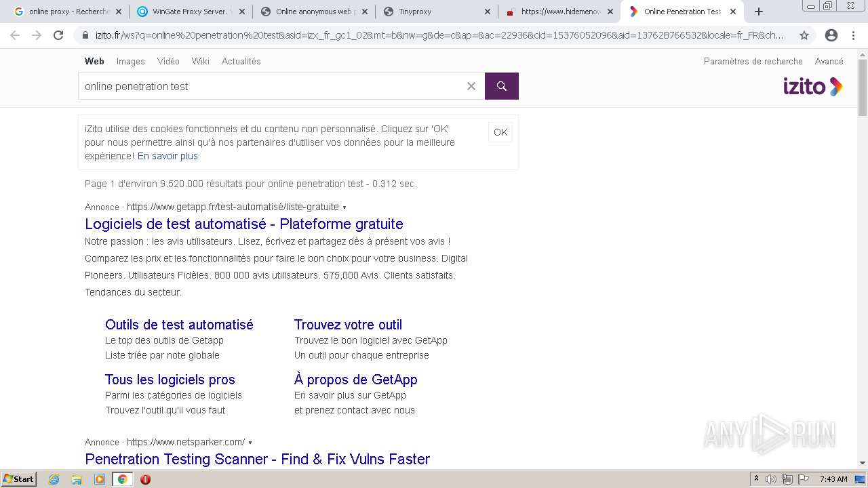Image resolution: width=868 pixels, height=488 pixels.
Task: Click the browser back arrow
Action: tap(15, 35)
